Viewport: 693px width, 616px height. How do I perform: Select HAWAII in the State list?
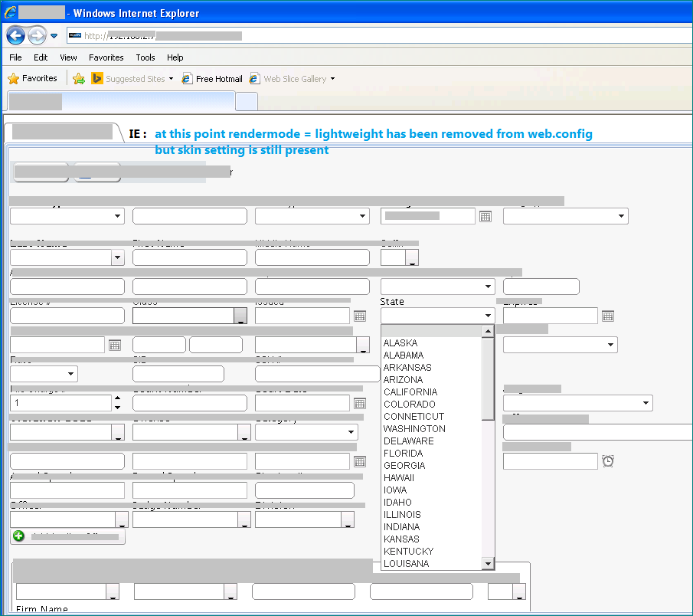431,478
